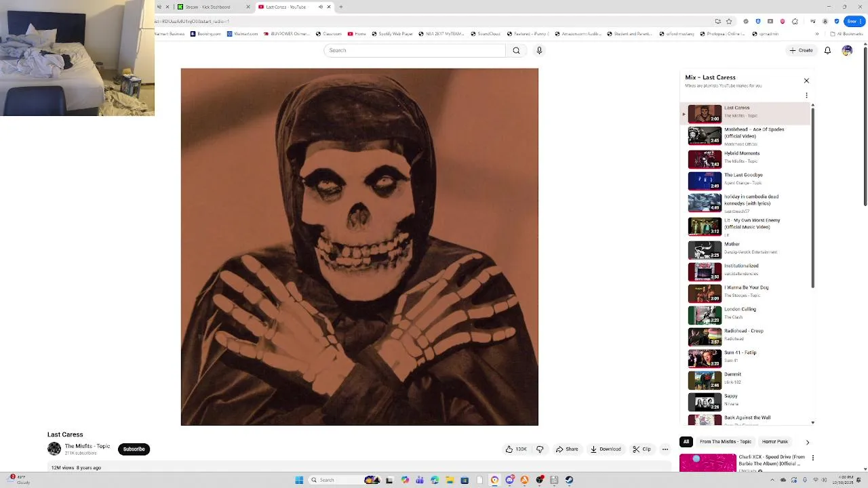Select London Calling by The Clash

[746, 314]
